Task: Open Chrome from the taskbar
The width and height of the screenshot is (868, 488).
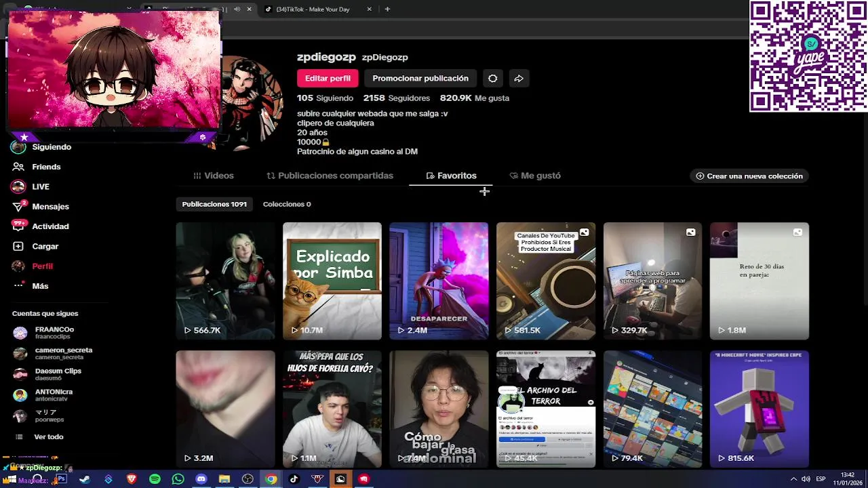Action: point(271,479)
